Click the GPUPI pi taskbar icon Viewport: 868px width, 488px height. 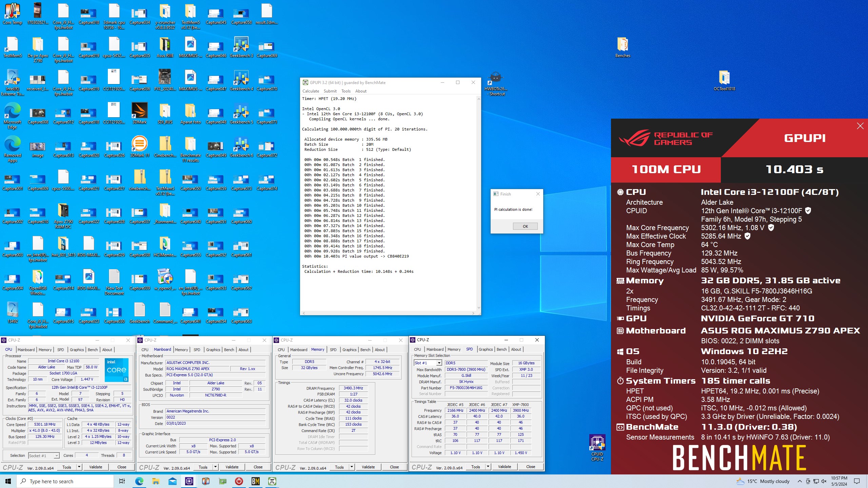272,481
